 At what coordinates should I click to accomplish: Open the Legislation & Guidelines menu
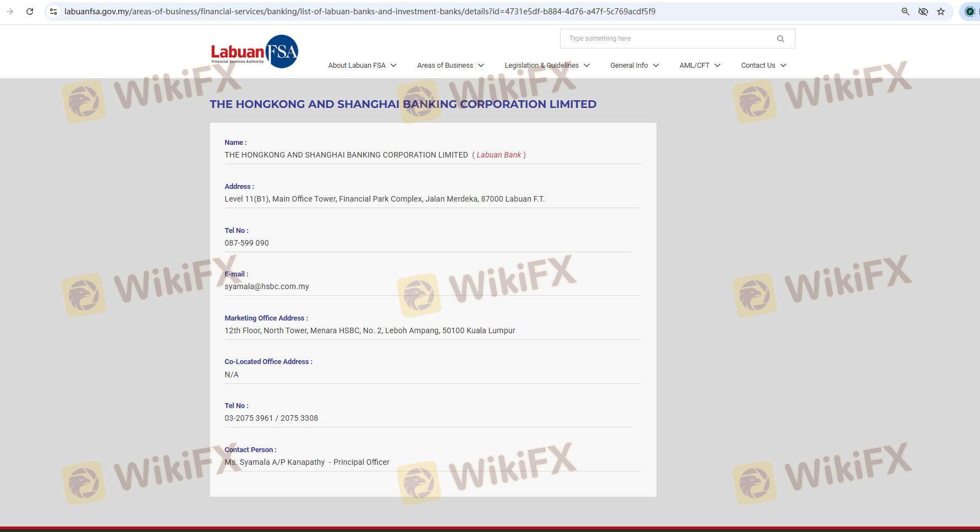pos(547,65)
